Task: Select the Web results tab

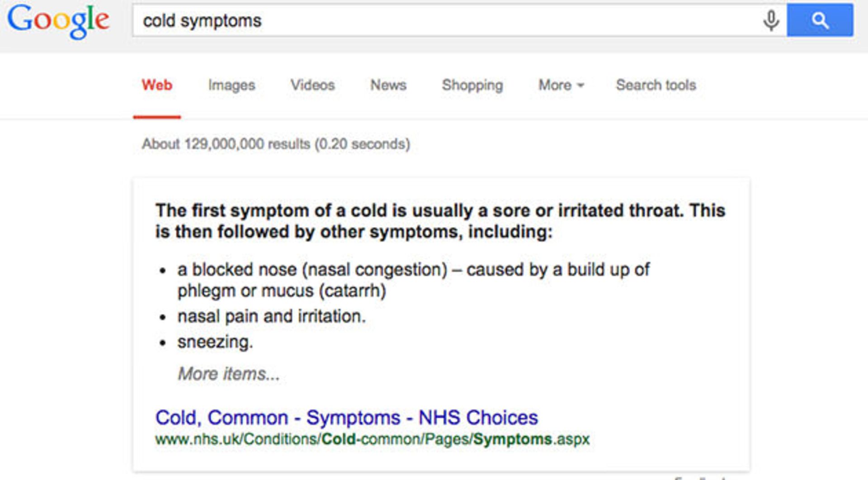Action: coord(157,85)
